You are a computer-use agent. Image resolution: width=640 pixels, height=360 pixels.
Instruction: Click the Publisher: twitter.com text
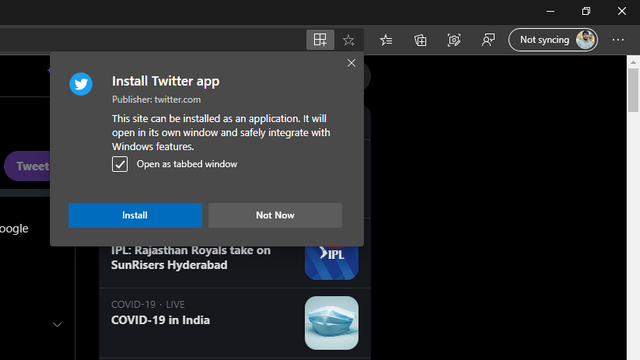point(156,100)
